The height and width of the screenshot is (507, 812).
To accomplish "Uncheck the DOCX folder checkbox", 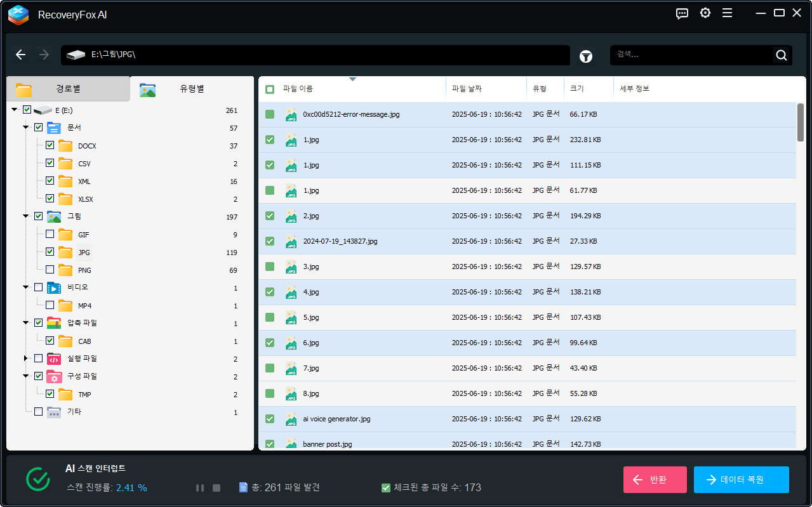I will tap(50, 145).
